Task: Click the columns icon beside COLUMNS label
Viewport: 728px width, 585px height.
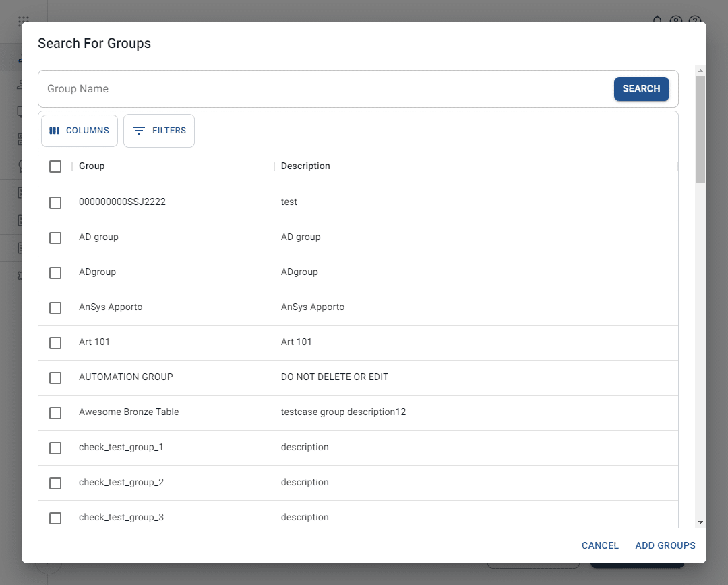Action: (x=55, y=131)
